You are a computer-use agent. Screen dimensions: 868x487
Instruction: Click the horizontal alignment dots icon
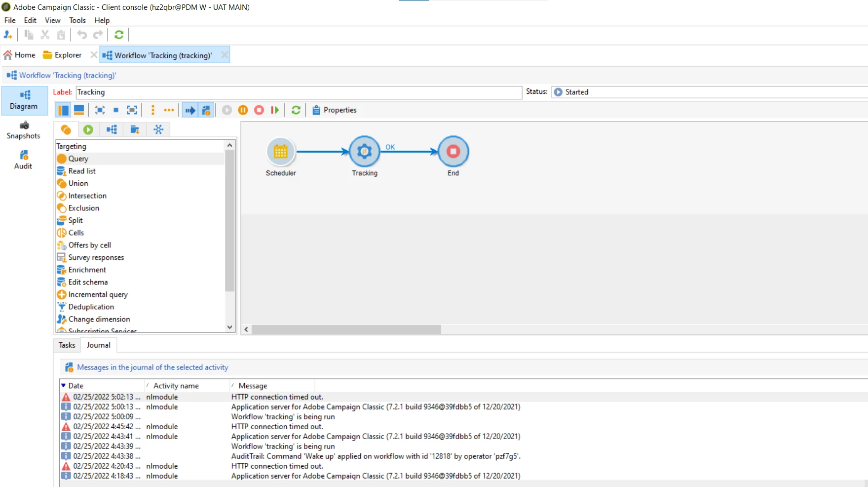click(169, 110)
